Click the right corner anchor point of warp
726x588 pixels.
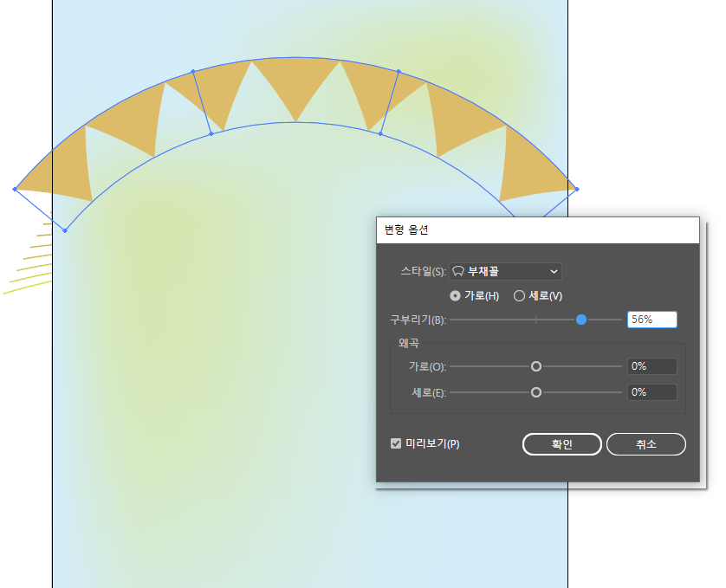[x=577, y=189]
